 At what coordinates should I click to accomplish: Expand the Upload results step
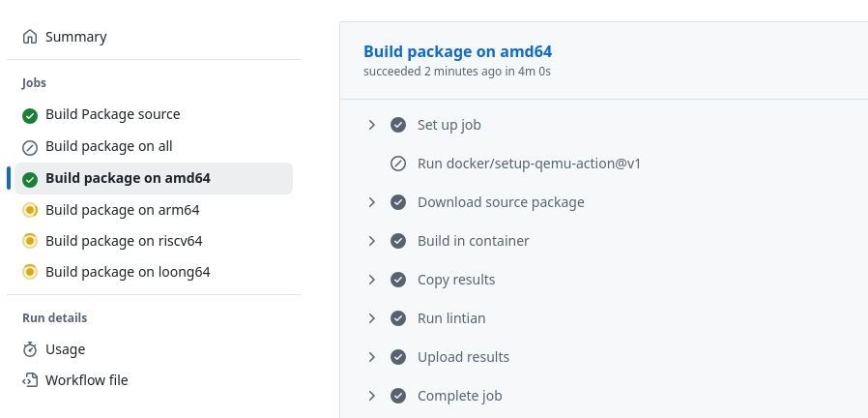372,357
